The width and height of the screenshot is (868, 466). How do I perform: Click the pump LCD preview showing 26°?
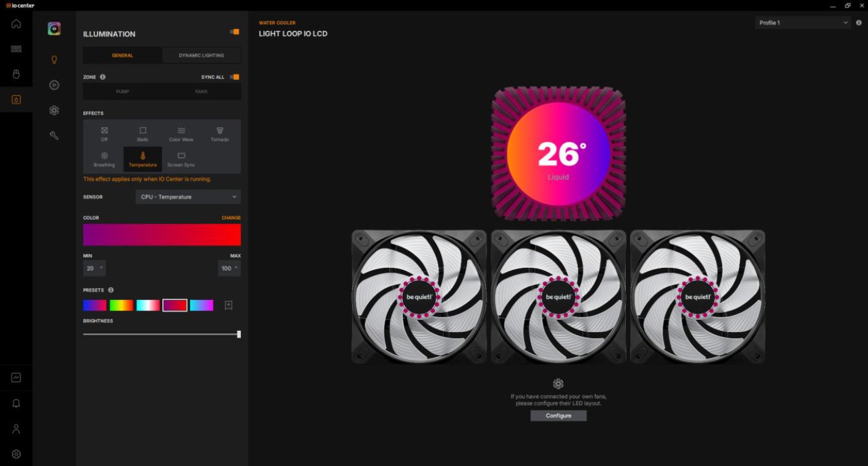click(558, 154)
